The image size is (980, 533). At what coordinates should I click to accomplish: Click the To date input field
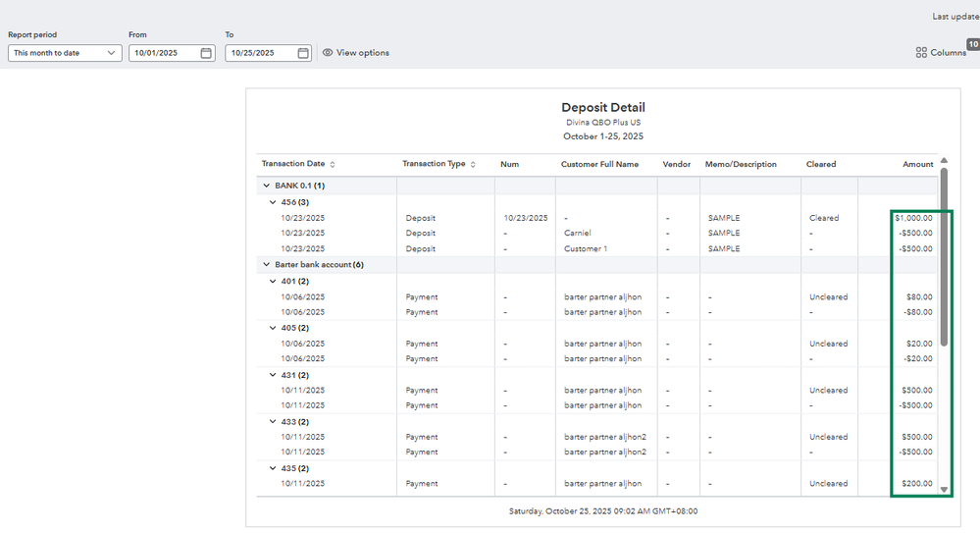[x=259, y=53]
